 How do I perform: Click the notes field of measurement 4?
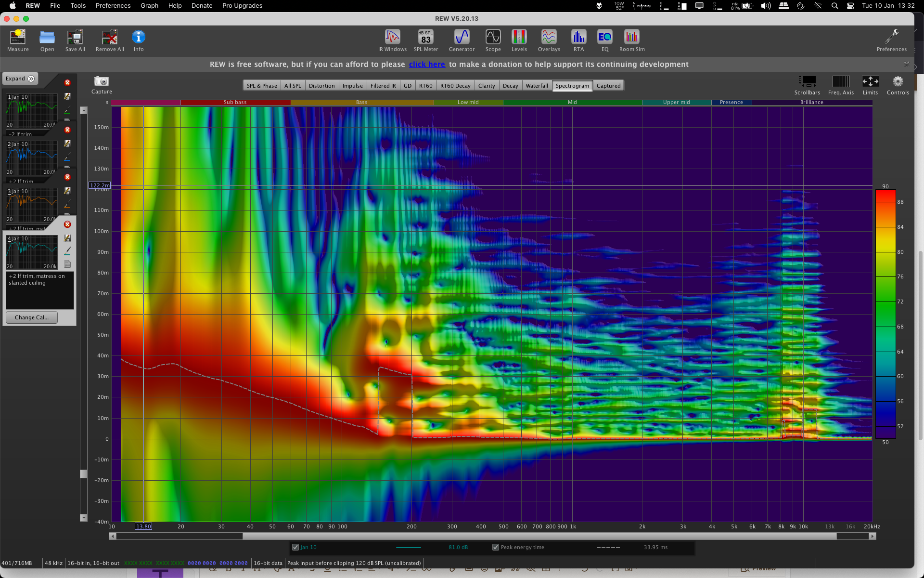(x=40, y=290)
